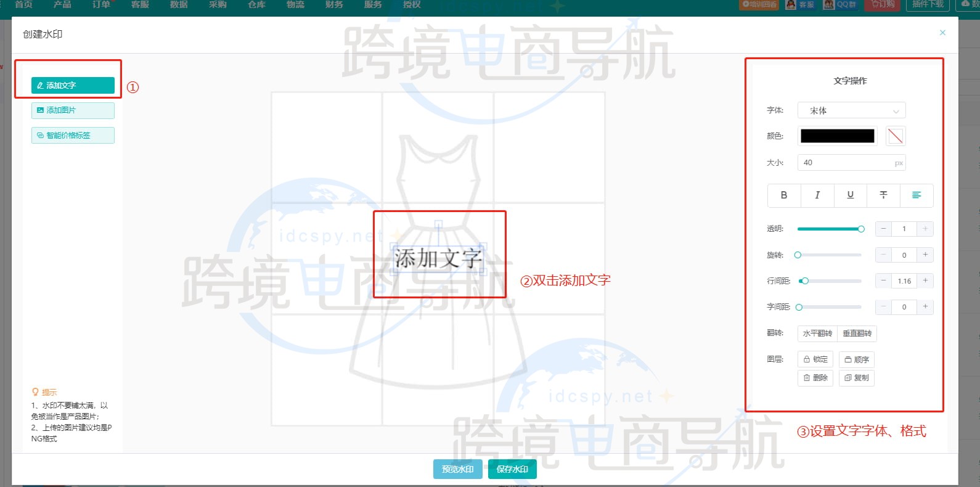Adjust the 行间距 line spacing slider

pos(830,280)
